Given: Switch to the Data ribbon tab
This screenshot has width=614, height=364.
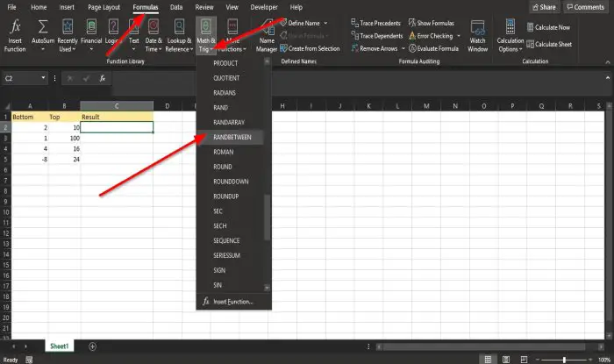Looking at the screenshot, I should coord(176,7).
